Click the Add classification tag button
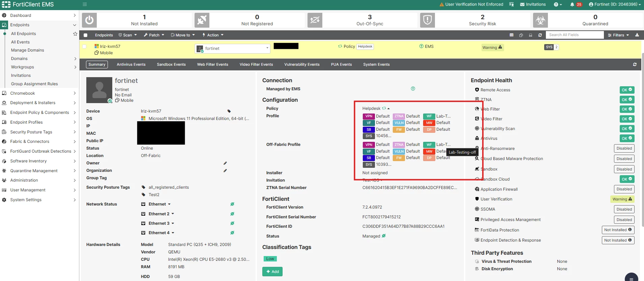This screenshot has height=281, width=644. pos(272,272)
